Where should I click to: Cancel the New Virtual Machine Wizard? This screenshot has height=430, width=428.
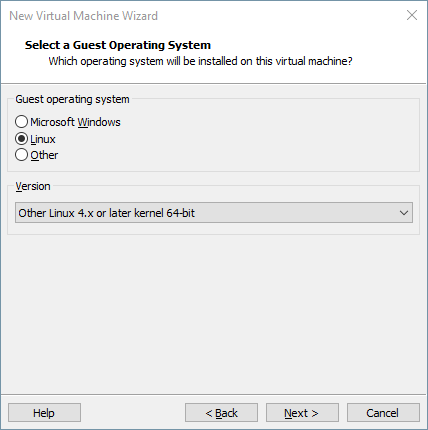pos(383,413)
